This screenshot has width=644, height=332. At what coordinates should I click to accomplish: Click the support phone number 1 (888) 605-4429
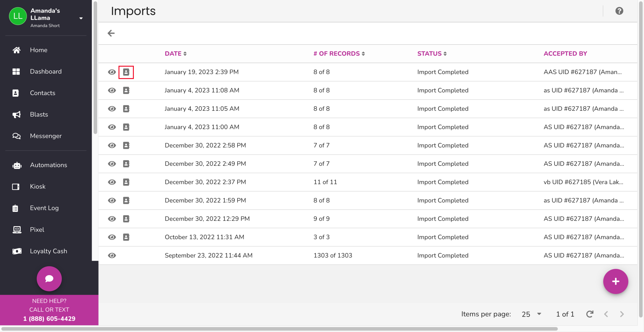pyautogui.click(x=49, y=319)
